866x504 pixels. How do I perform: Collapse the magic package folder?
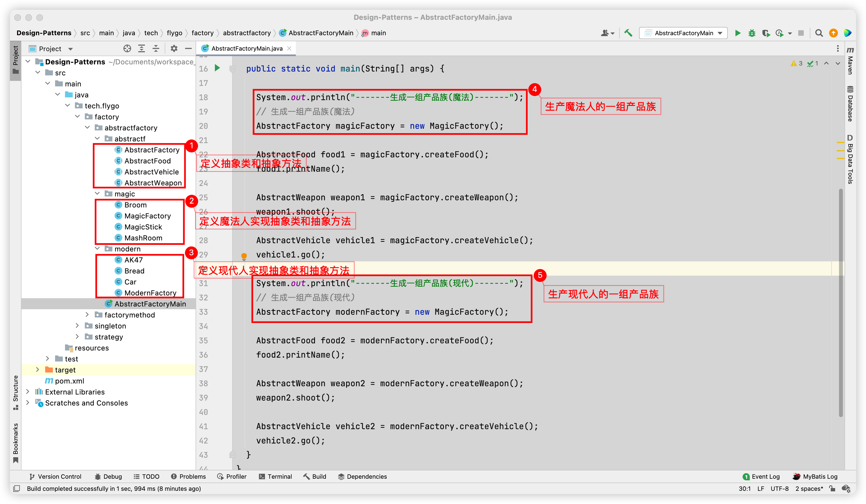coord(98,194)
